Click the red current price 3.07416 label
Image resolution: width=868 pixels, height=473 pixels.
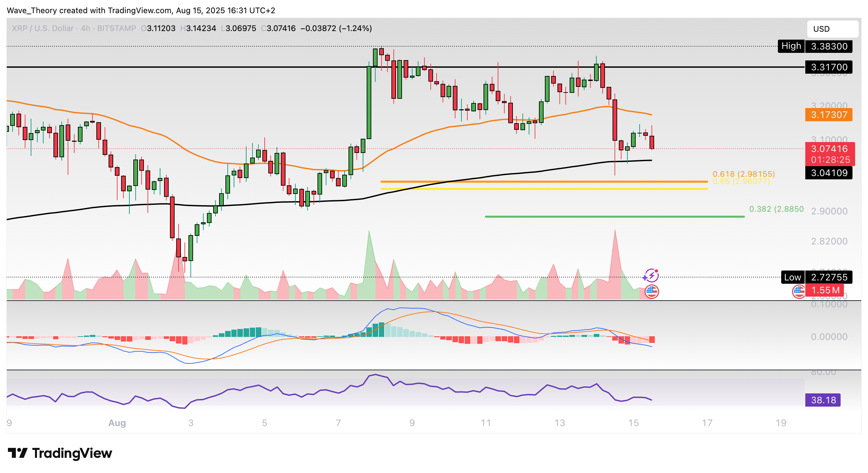[829, 149]
